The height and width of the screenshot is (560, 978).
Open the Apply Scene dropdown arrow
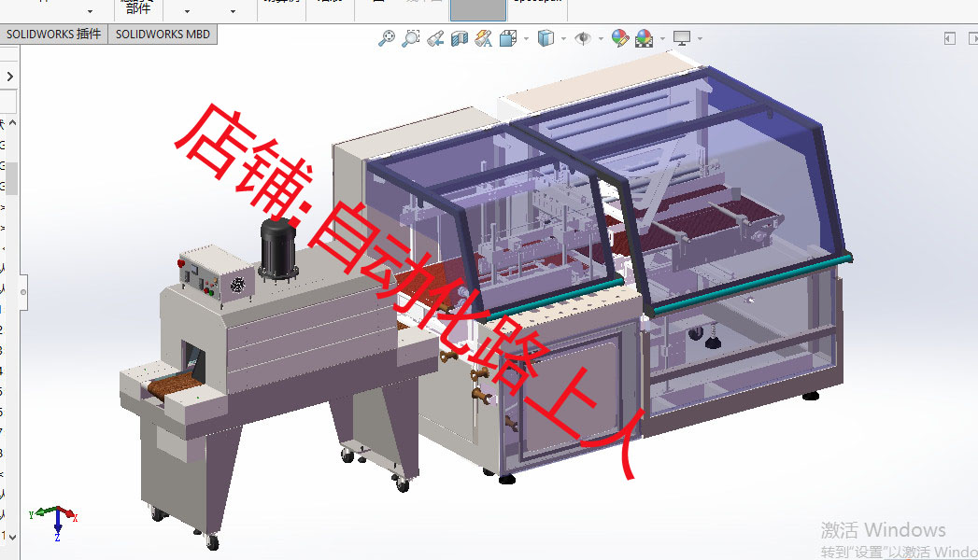(662, 39)
